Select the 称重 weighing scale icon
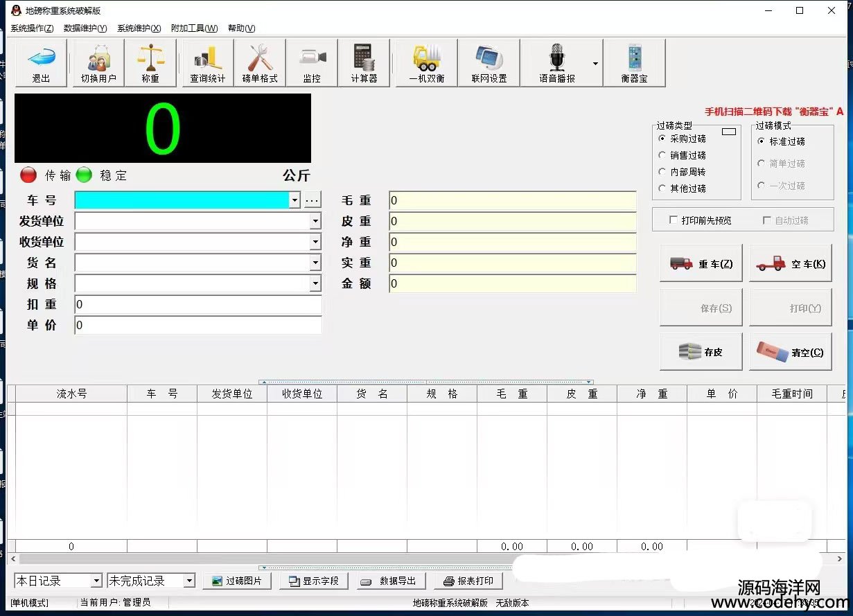Screen dimensions: 853x616 pyautogui.click(x=150, y=62)
